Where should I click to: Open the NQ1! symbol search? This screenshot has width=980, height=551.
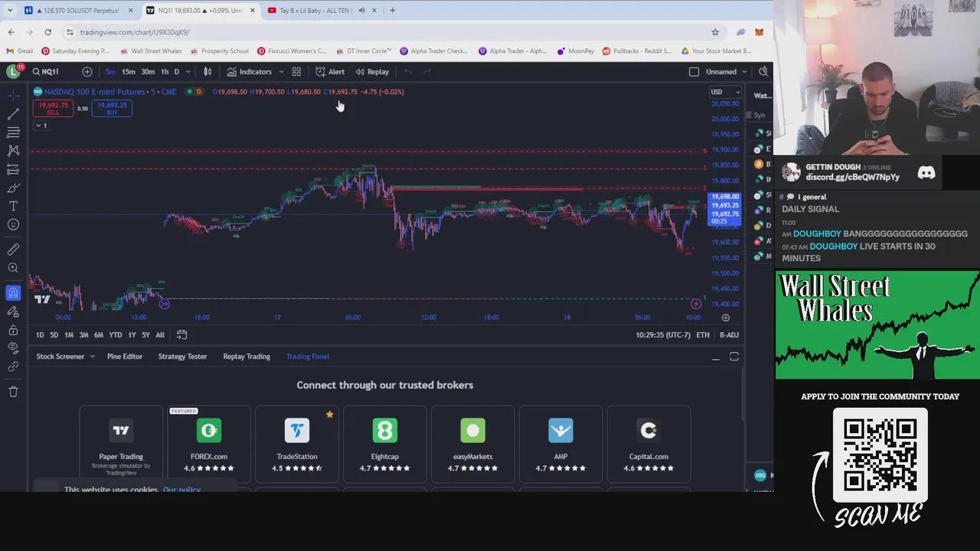(47, 71)
